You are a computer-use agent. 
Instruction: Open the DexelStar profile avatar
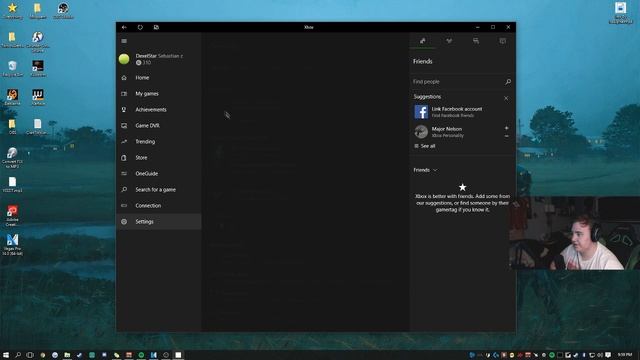(x=124, y=59)
